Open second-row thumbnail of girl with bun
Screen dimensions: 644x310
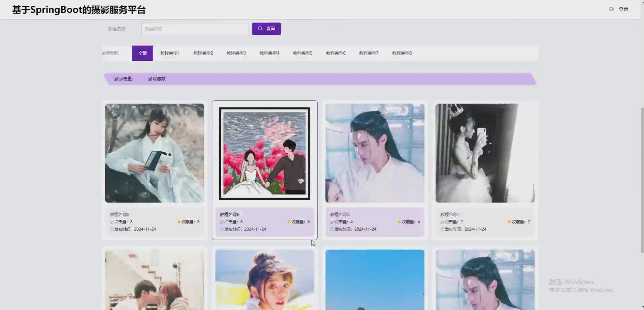pyautogui.click(x=265, y=280)
